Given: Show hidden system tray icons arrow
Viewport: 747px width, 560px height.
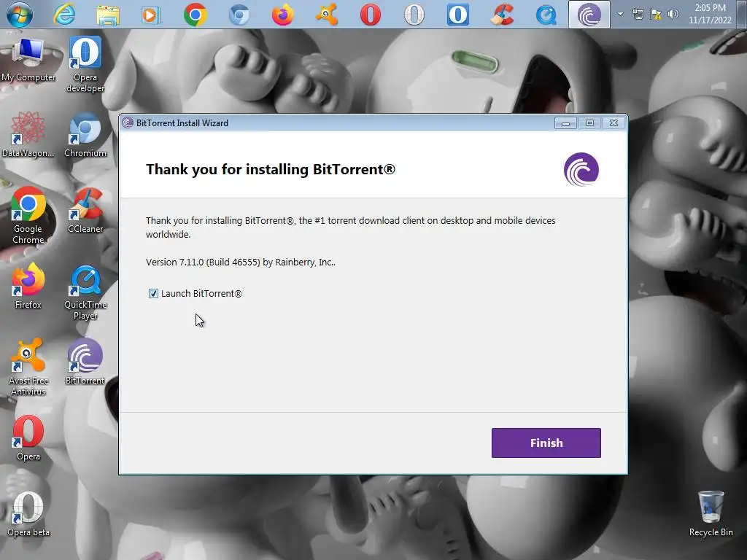Looking at the screenshot, I should pyautogui.click(x=620, y=14).
